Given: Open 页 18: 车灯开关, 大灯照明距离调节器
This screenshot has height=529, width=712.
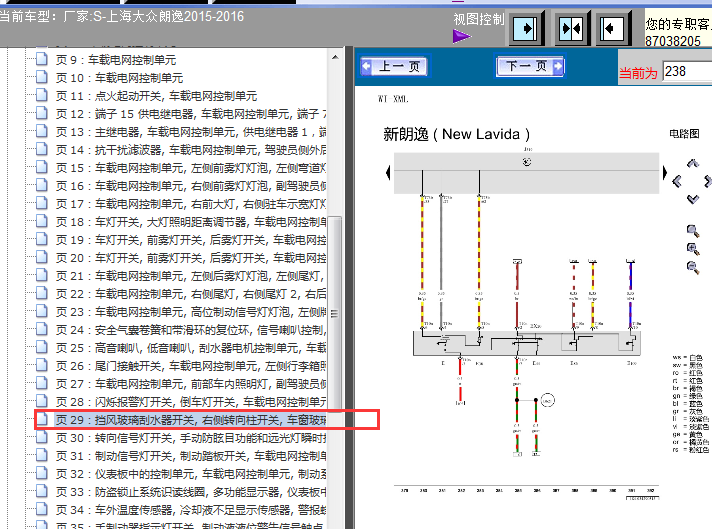Looking at the screenshot, I should click(191, 222).
